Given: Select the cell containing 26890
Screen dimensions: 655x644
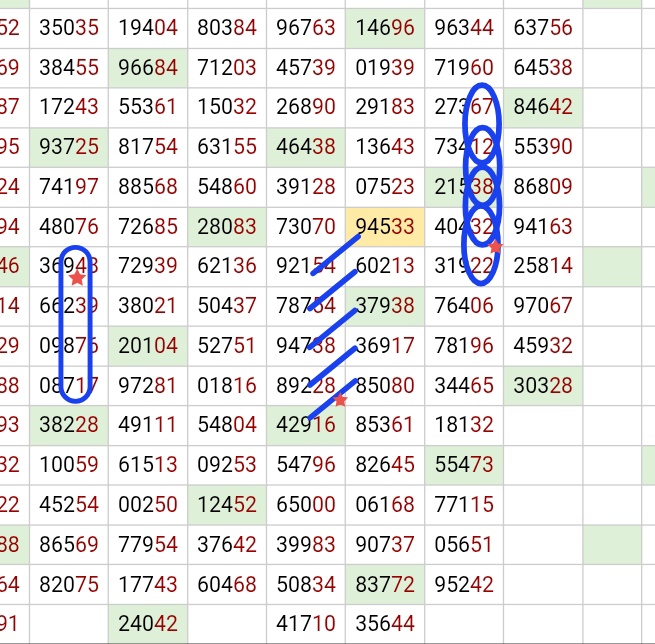Looking at the screenshot, I should 306,108.
